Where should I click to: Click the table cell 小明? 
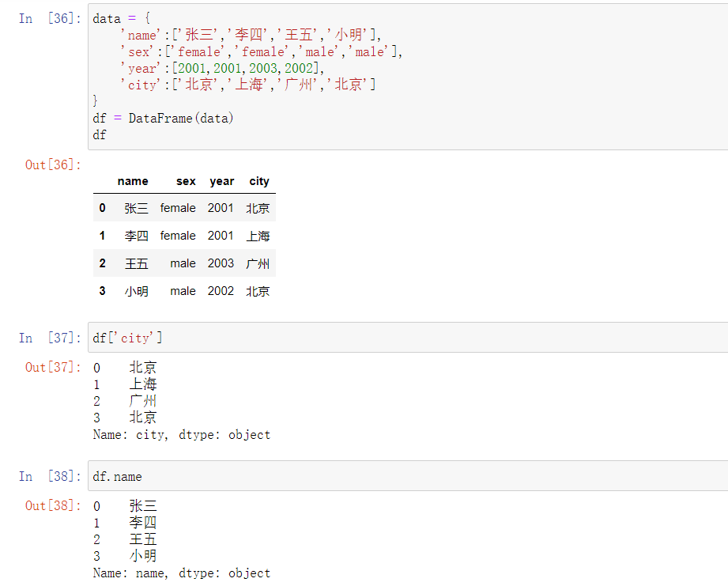point(137,291)
